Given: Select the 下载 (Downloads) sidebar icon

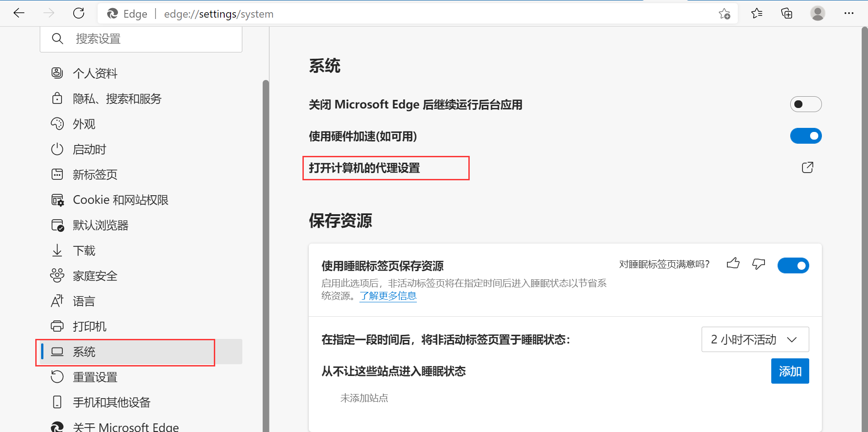Looking at the screenshot, I should click(57, 250).
